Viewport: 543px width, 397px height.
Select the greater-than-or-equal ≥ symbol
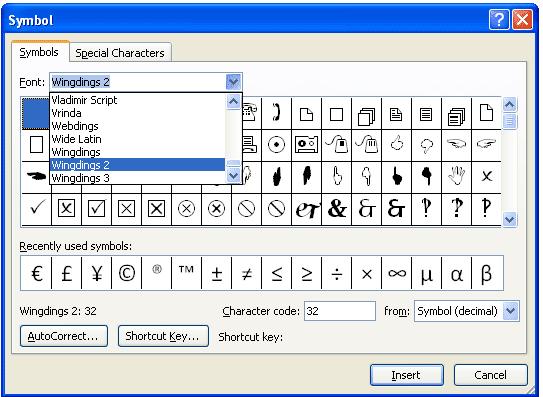pyautogui.click(x=306, y=273)
